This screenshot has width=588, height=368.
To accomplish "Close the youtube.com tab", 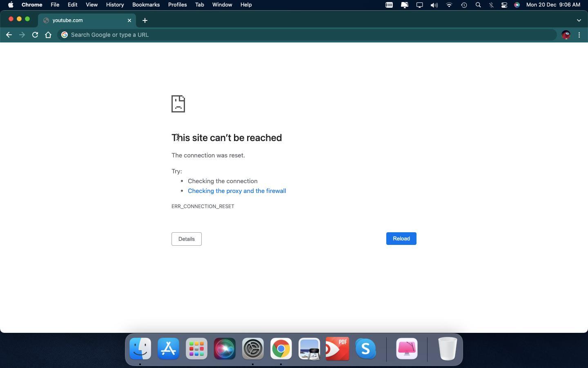I will pos(129,20).
